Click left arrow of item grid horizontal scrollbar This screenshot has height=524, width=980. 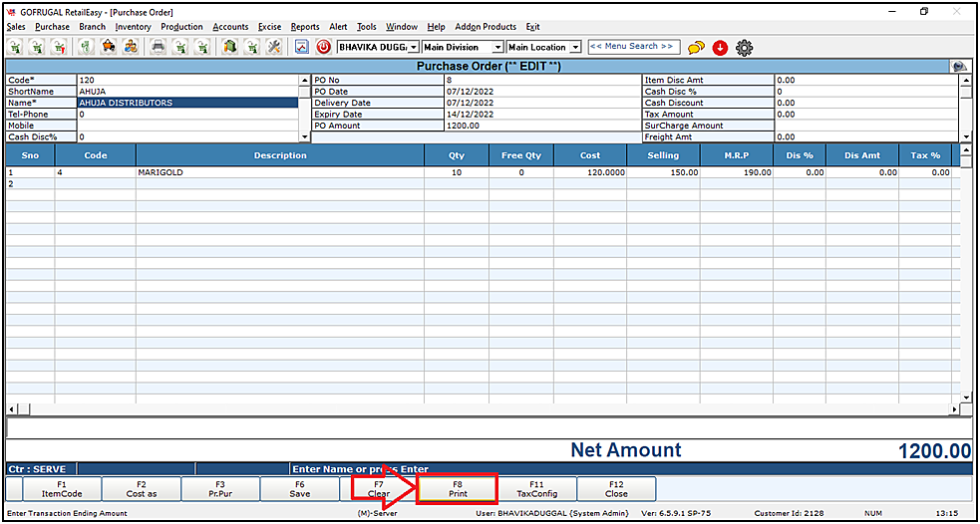12,409
